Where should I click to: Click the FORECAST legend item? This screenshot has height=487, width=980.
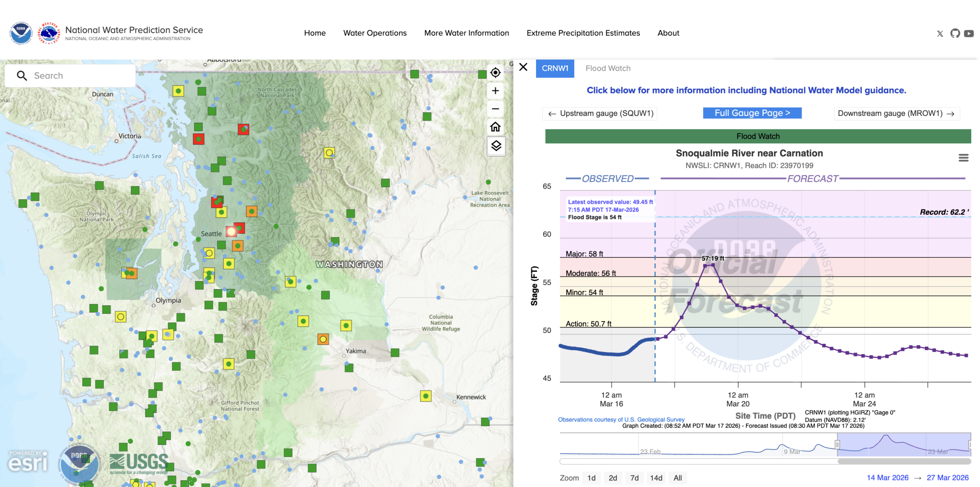pos(813,179)
